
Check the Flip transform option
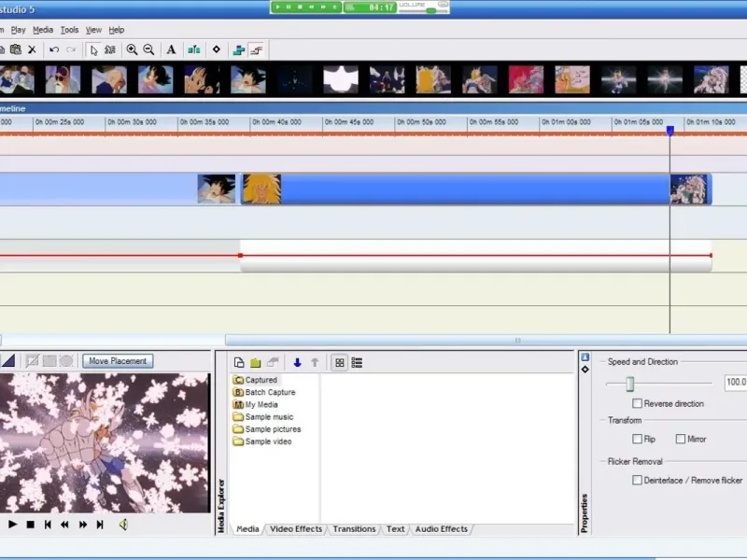[637, 439]
